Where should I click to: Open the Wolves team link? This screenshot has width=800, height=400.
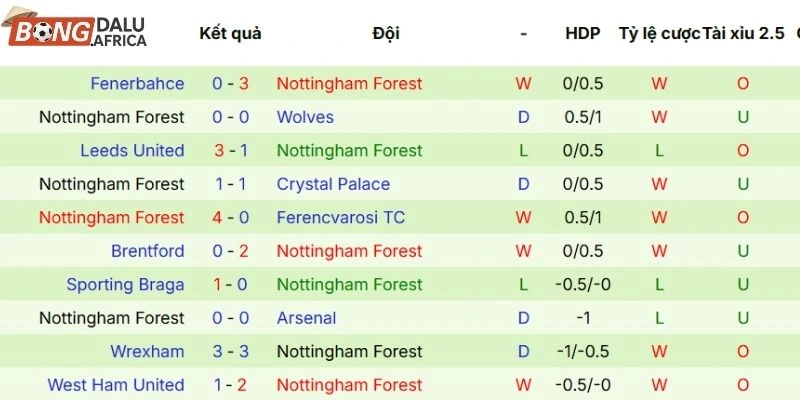pos(305,117)
